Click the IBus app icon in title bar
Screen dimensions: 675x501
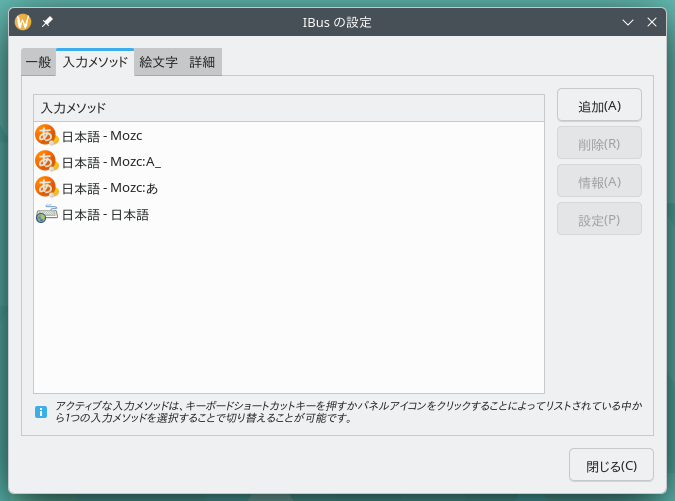(x=23, y=22)
